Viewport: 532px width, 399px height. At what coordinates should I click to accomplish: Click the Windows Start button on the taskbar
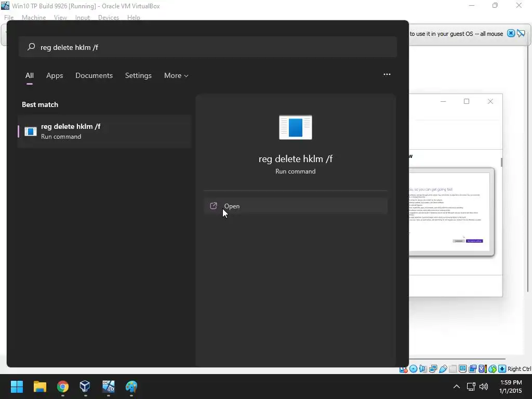click(17, 387)
